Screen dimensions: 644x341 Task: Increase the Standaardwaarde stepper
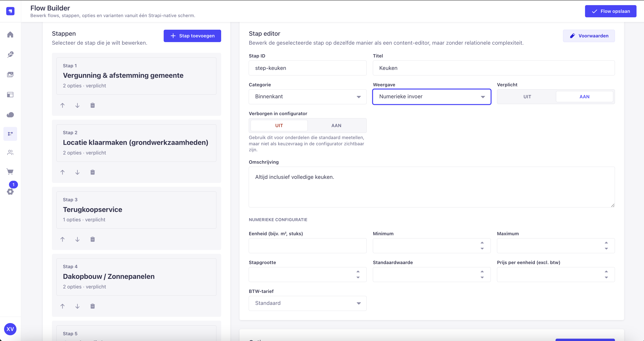(482, 272)
